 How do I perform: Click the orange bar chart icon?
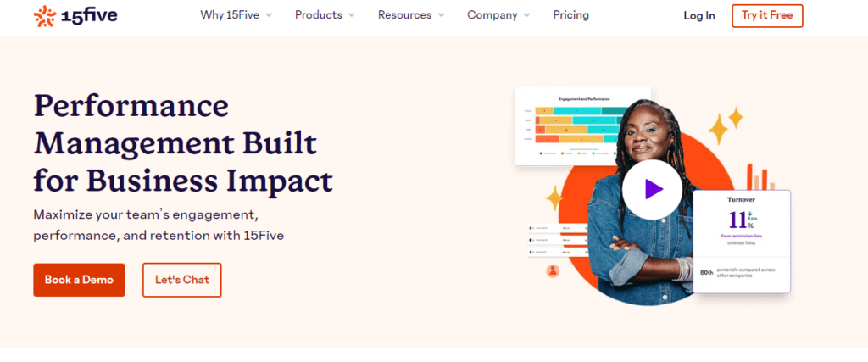point(759,177)
